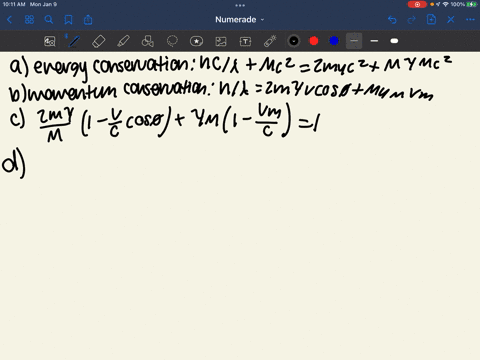Open the share/export menu
Viewport: 480px width, 360px height.
pos(88,20)
